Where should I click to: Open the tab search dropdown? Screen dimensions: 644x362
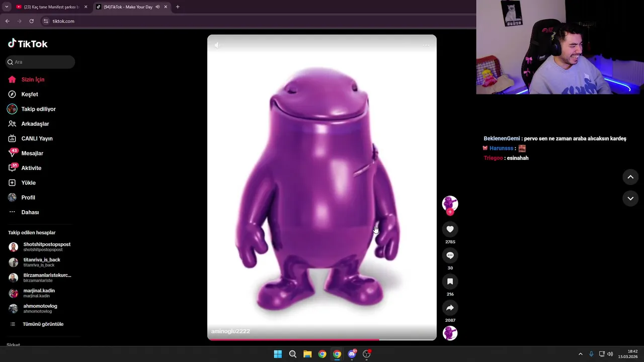(x=6, y=7)
